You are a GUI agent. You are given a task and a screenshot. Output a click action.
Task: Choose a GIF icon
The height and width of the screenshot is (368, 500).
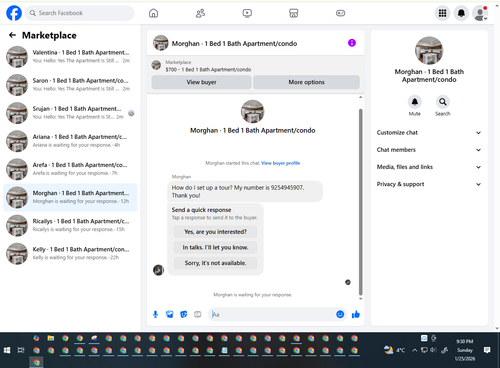[x=198, y=314]
